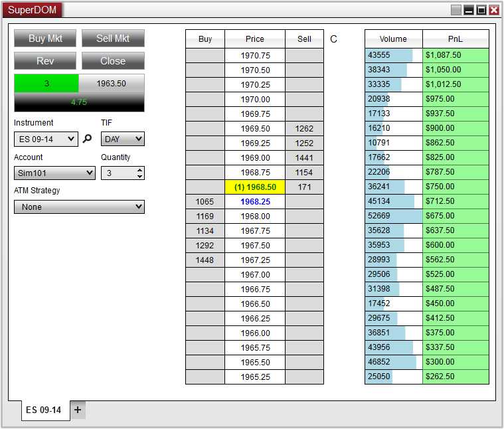The image size is (504, 429).
Task: Maximize the SuperDOM window
Action: click(x=481, y=10)
